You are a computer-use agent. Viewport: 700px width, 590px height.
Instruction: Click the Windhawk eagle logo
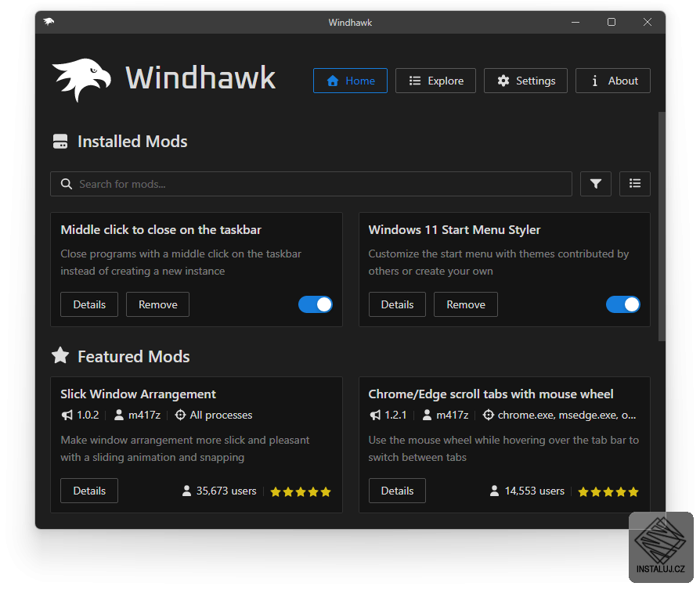point(81,79)
